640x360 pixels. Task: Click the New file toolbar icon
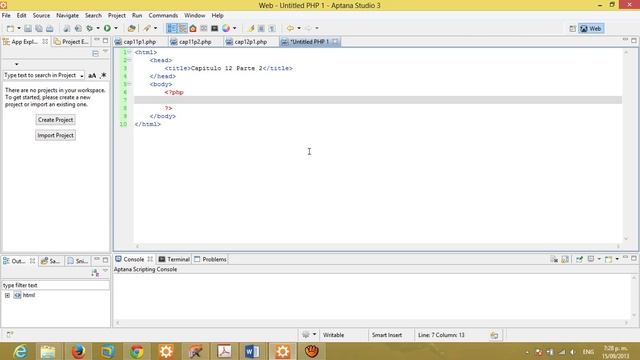[x=10, y=28]
